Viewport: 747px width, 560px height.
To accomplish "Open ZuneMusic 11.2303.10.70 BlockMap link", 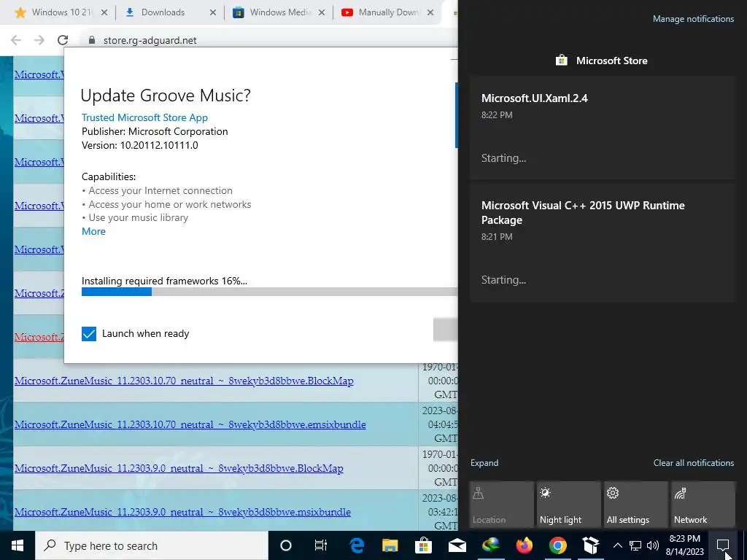I will 184,381.
